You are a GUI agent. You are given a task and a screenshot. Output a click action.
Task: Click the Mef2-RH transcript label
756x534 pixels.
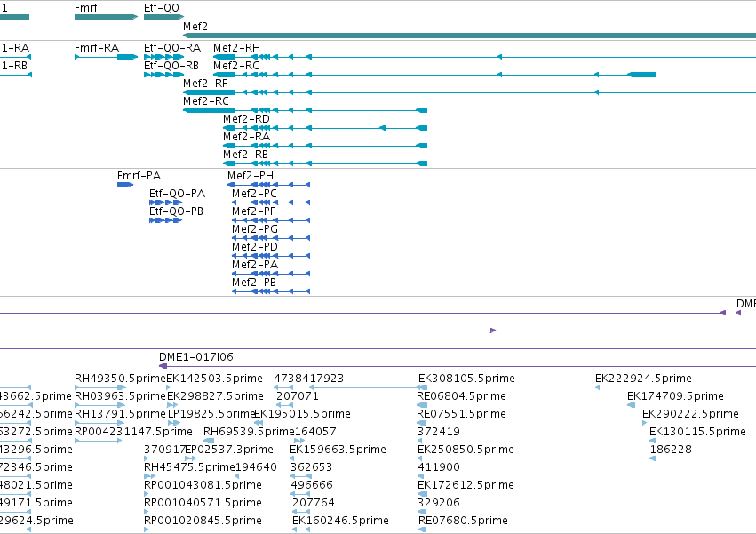tap(236, 48)
